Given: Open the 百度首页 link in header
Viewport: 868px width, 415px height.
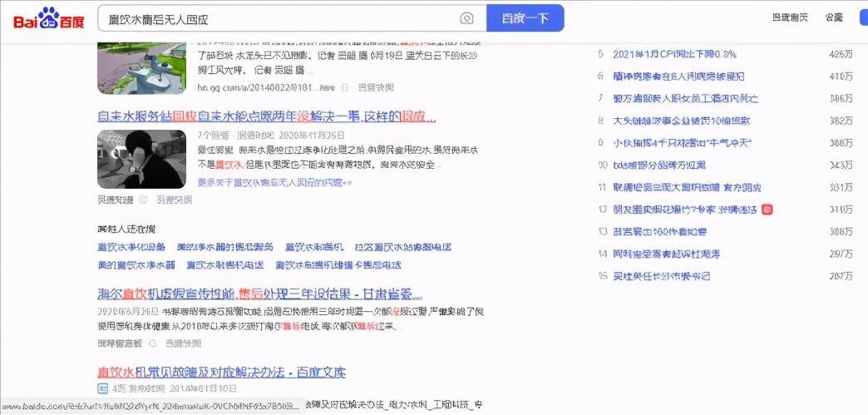Looking at the screenshot, I should [x=790, y=17].
